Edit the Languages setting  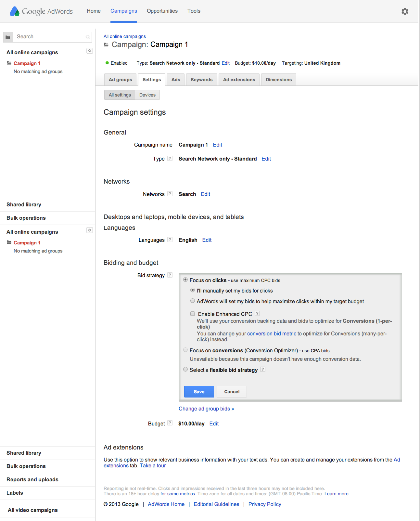(x=207, y=240)
